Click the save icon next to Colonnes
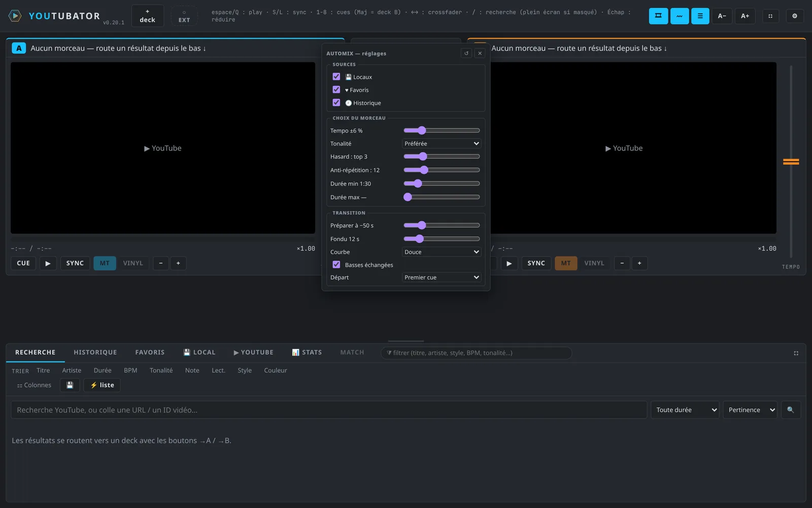812x508 pixels. [x=70, y=385]
